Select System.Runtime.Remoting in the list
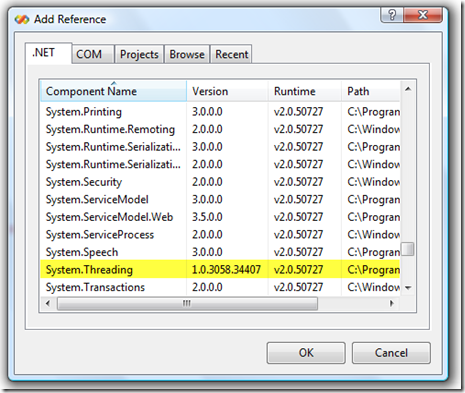The image size is (465, 393). point(220,129)
